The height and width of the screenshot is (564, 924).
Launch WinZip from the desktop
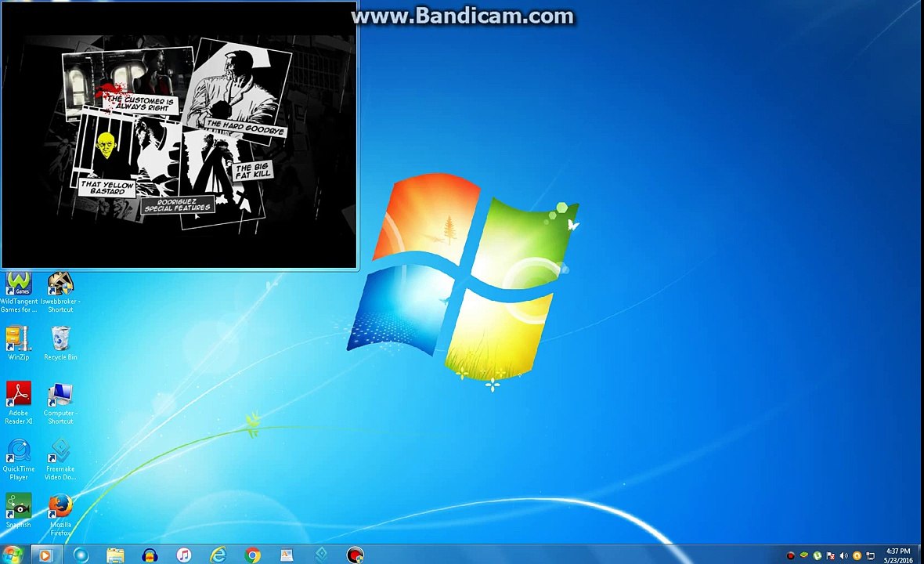click(18, 343)
